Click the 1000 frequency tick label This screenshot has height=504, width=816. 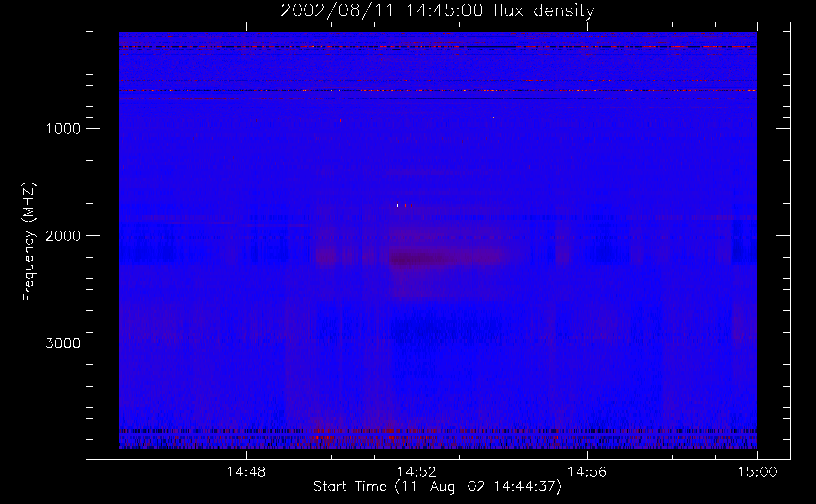pos(63,129)
